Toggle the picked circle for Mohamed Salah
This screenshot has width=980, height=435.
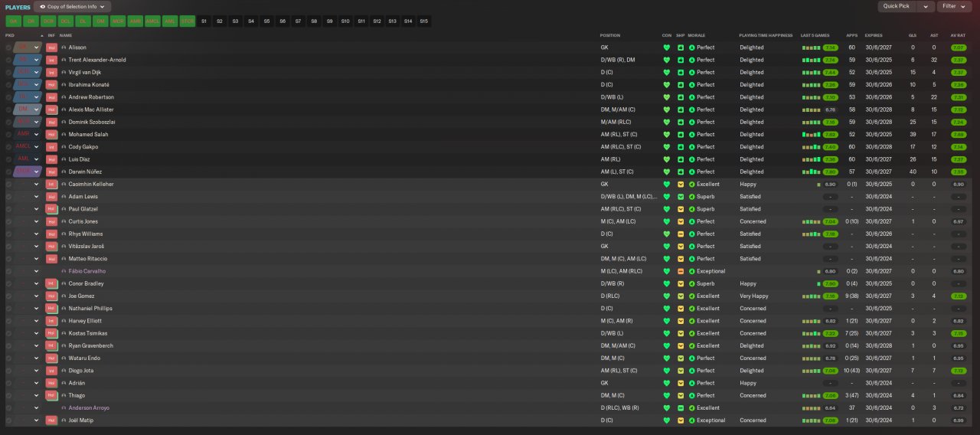(8, 134)
